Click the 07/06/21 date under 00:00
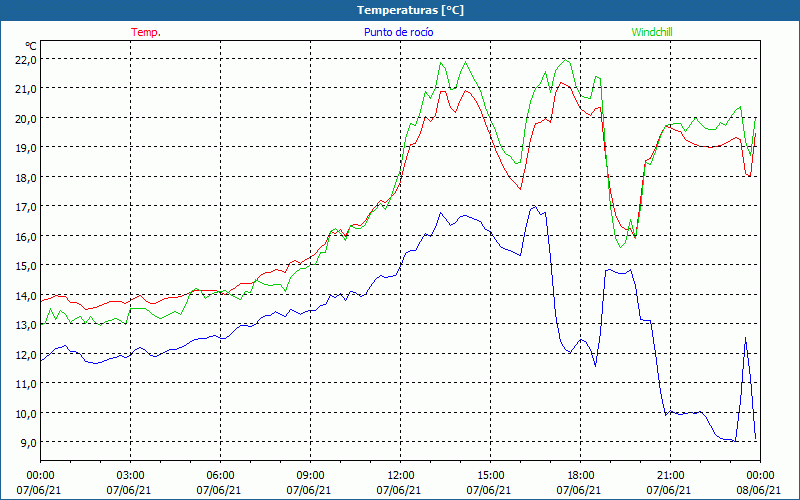This screenshot has height=500, width=800. click(x=39, y=490)
